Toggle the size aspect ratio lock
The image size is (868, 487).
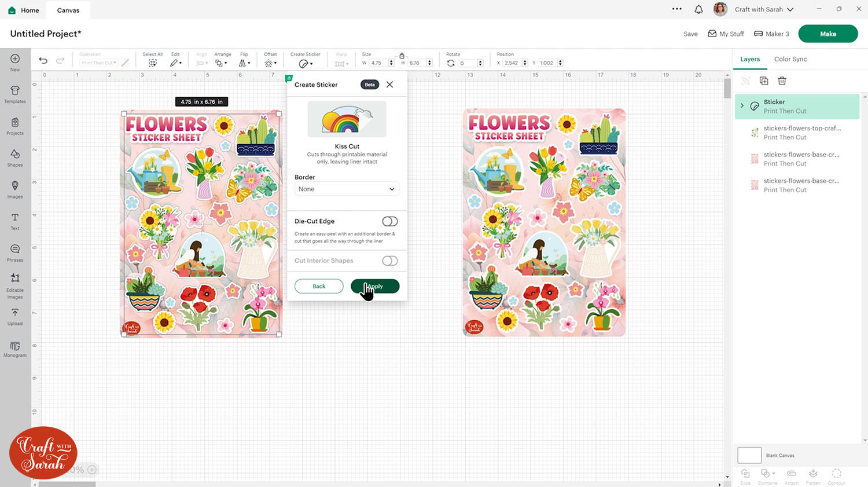tap(402, 56)
